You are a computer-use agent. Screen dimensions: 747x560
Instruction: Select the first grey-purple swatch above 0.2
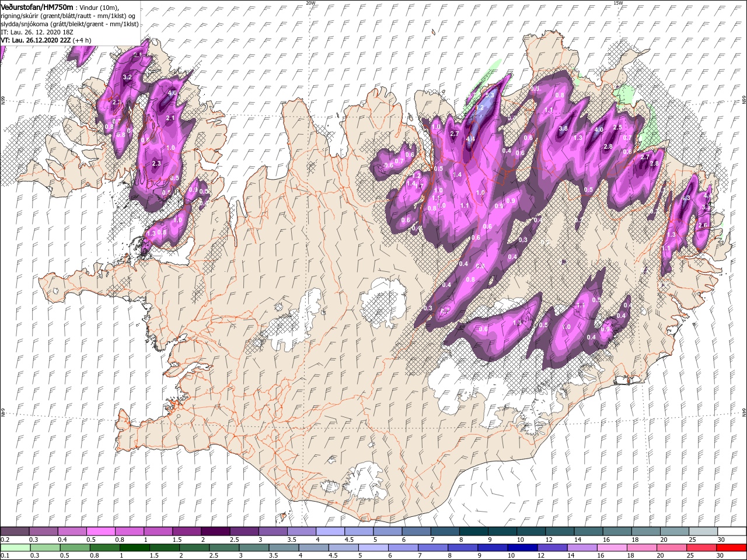pyautogui.click(x=15, y=531)
